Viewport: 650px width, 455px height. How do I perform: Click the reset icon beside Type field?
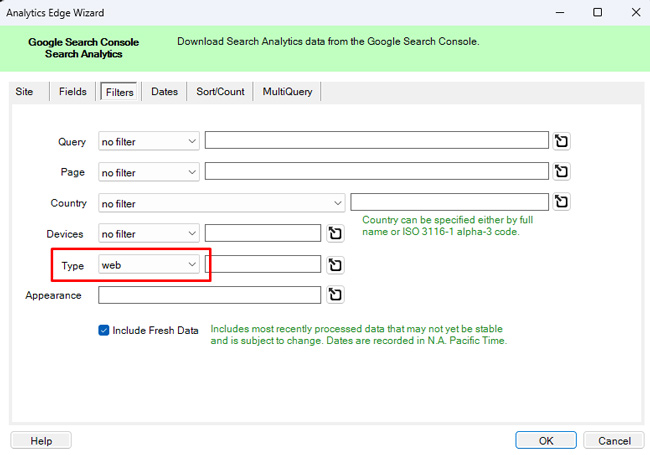(335, 265)
